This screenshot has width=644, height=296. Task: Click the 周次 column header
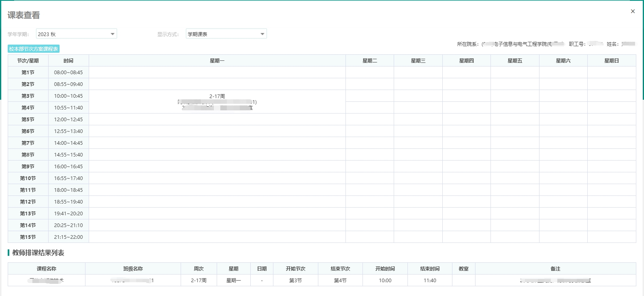point(199,268)
